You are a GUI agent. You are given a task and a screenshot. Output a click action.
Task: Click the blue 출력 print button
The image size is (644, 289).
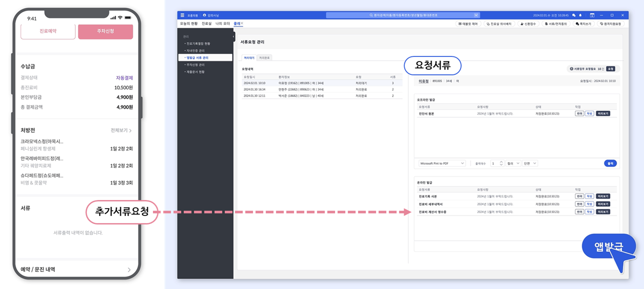(610, 163)
